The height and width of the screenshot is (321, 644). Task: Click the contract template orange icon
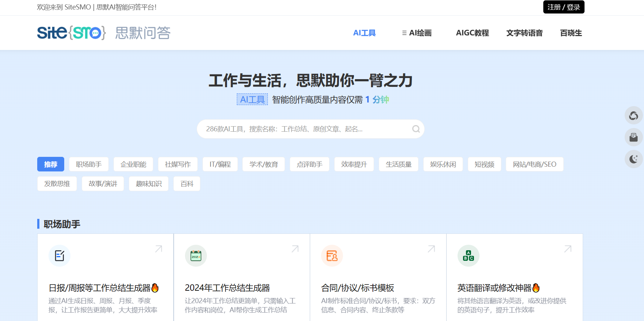point(332,256)
